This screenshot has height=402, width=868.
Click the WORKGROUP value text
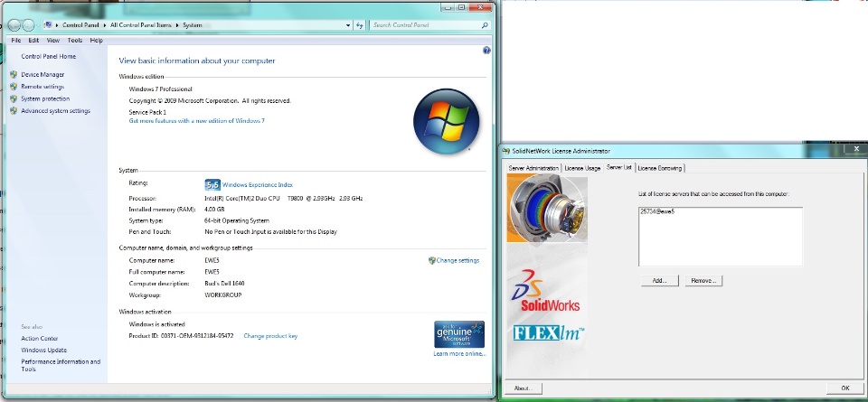click(x=223, y=295)
